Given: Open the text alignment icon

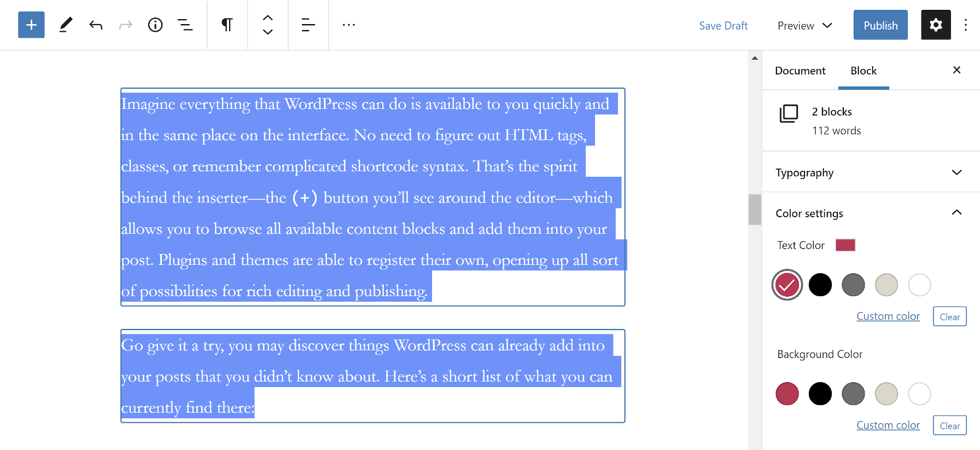Looking at the screenshot, I should click(308, 25).
